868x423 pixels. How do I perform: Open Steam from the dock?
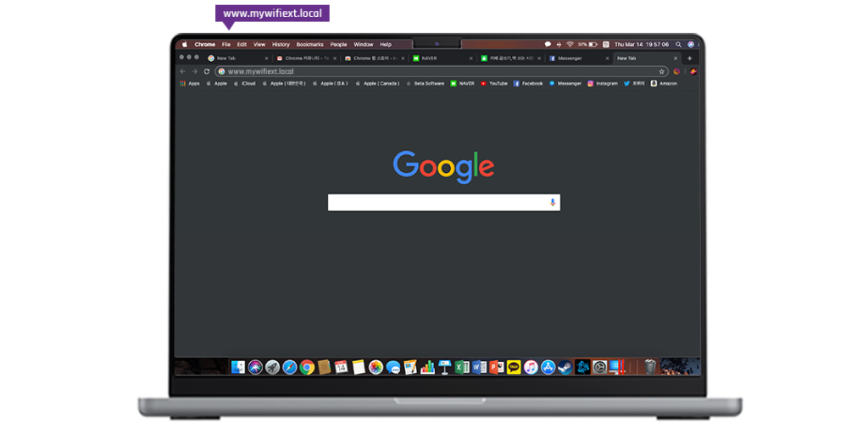pos(565,367)
